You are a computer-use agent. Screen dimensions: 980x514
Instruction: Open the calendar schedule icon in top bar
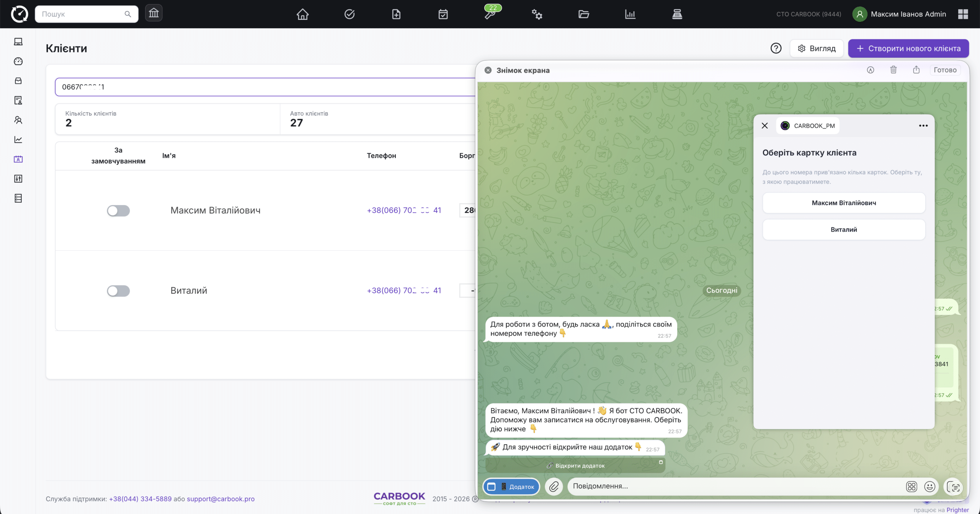pyautogui.click(x=443, y=15)
